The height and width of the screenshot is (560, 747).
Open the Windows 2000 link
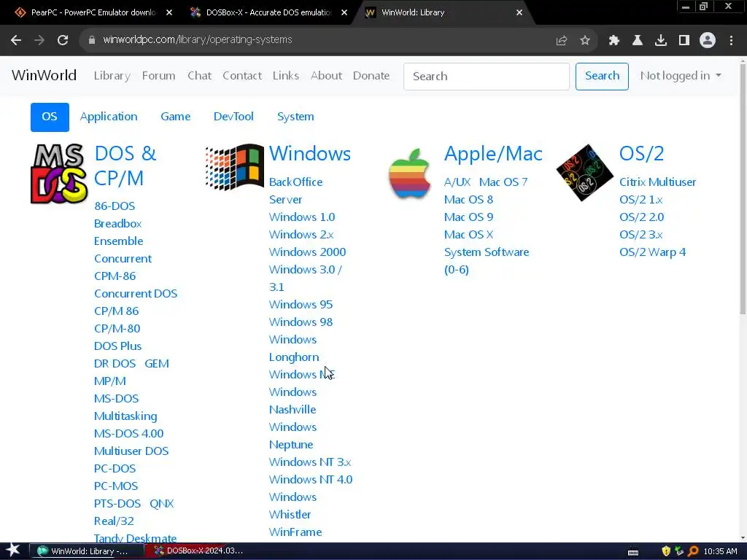[307, 252]
